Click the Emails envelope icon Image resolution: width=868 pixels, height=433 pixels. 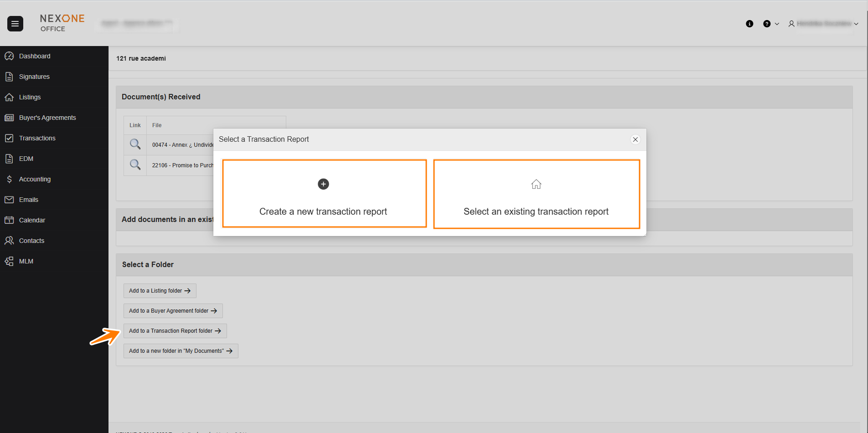9,200
